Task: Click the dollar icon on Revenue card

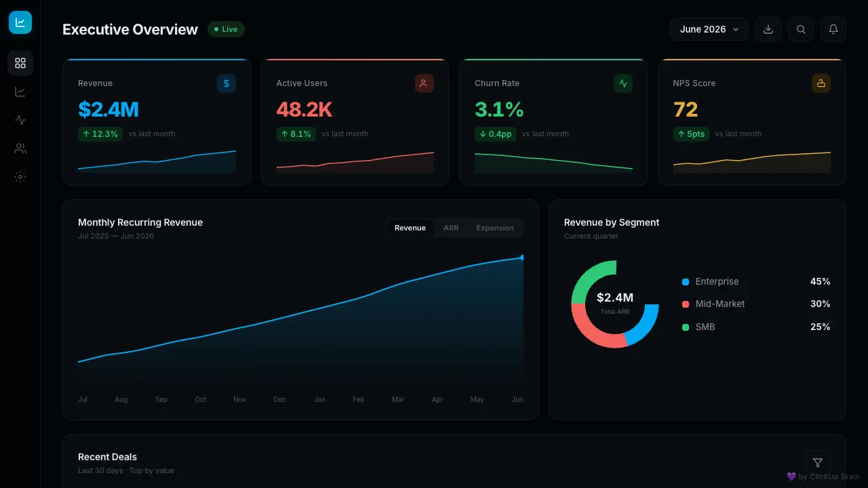Action: pyautogui.click(x=226, y=83)
